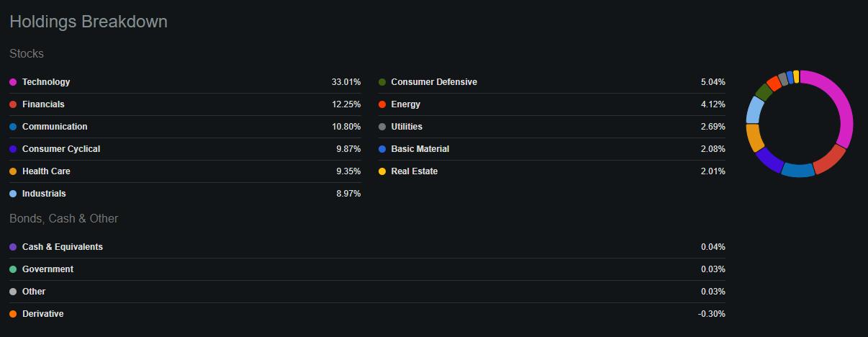Click the purple Cash & Equivalents dot

coord(13,247)
